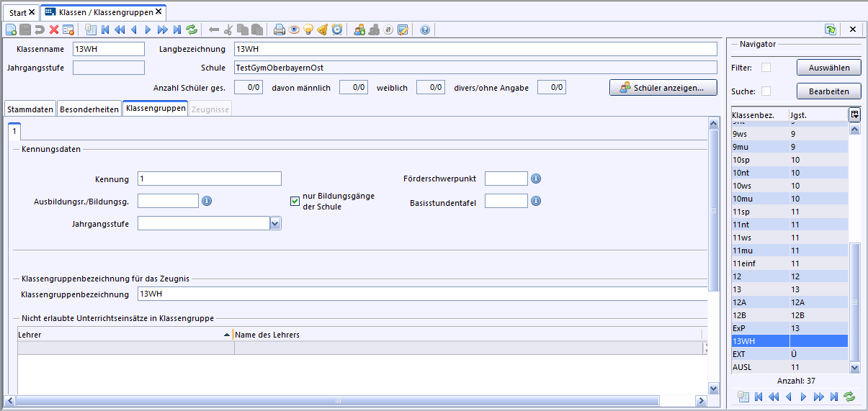The image size is (868, 411).
Task: Click the blue help question icon
Action: click(425, 30)
